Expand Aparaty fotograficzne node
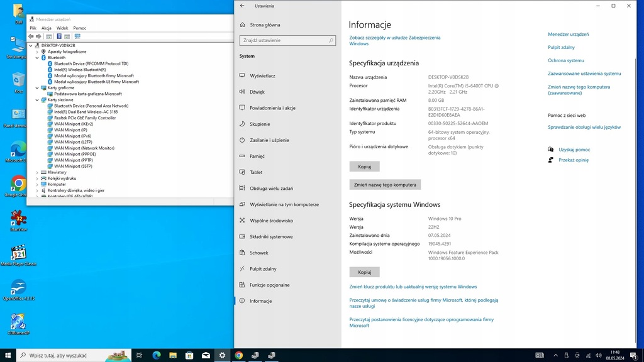Viewport: 644px width, 362px height. coord(37,52)
